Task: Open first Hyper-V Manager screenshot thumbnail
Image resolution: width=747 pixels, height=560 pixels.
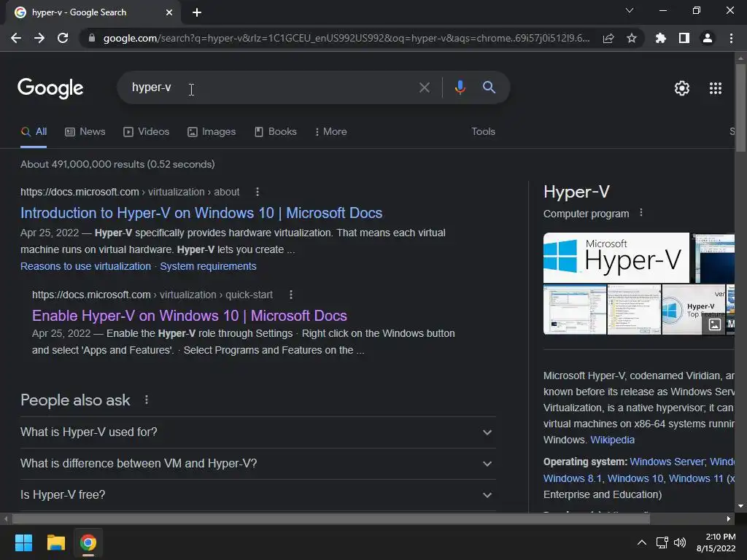Action: click(x=575, y=309)
